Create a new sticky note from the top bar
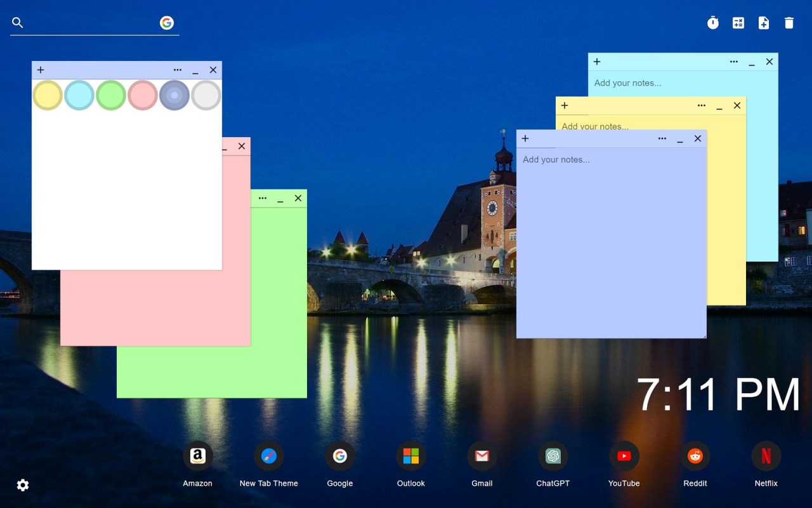 pos(764,23)
